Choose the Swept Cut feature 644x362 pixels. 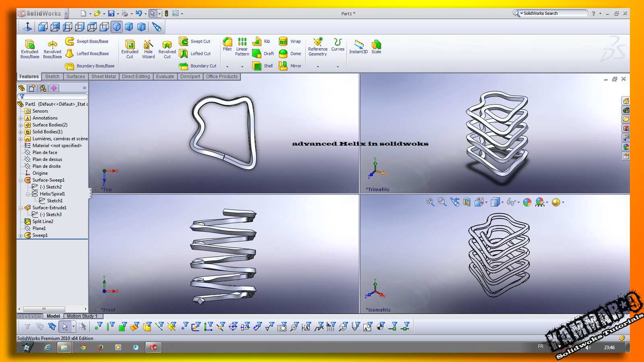(195, 41)
